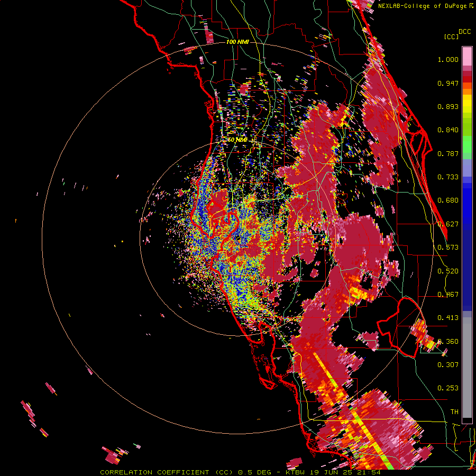This screenshot has height=476, width=476.
Task: Click the light pink top color bar segment
Action: pyautogui.click(x=467, y=56)
